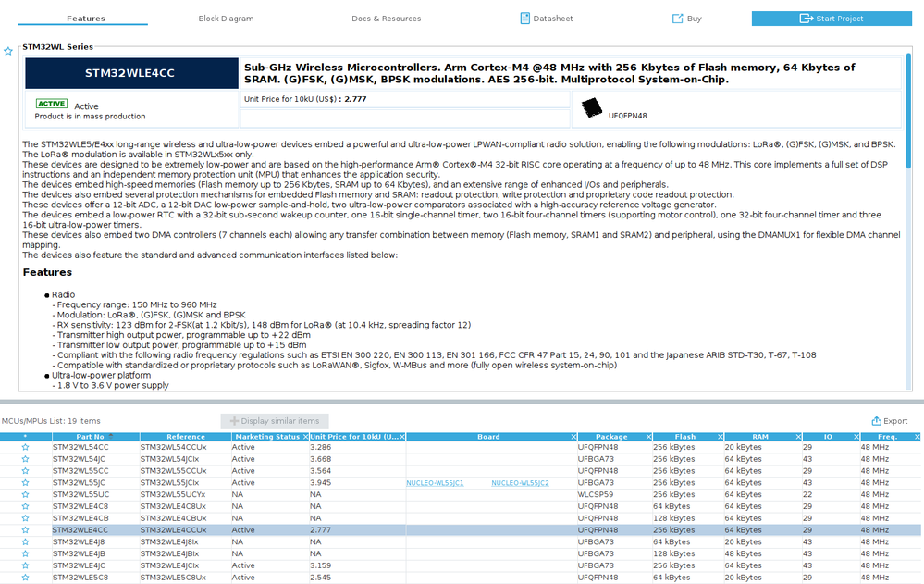Open the Docs & Resources tab
Image resolution: width=924 pixels, height=584 pixels.
pyautogui.click(x=386, y=19)
